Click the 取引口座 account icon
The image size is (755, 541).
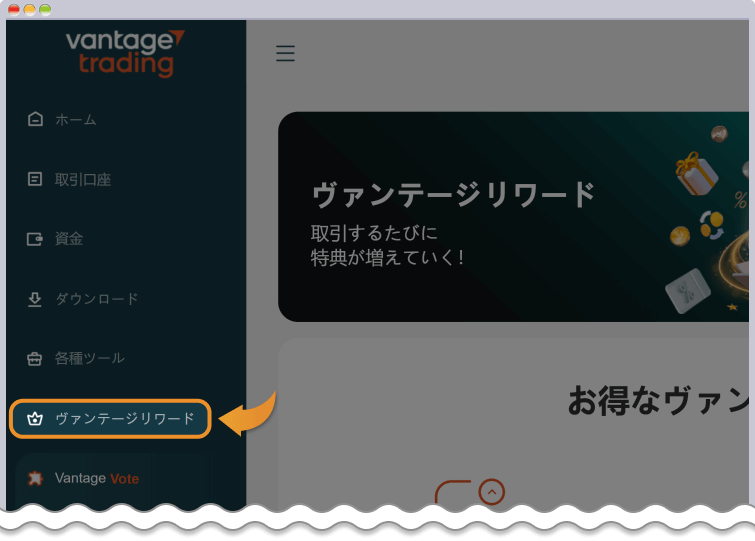[35, 179]
